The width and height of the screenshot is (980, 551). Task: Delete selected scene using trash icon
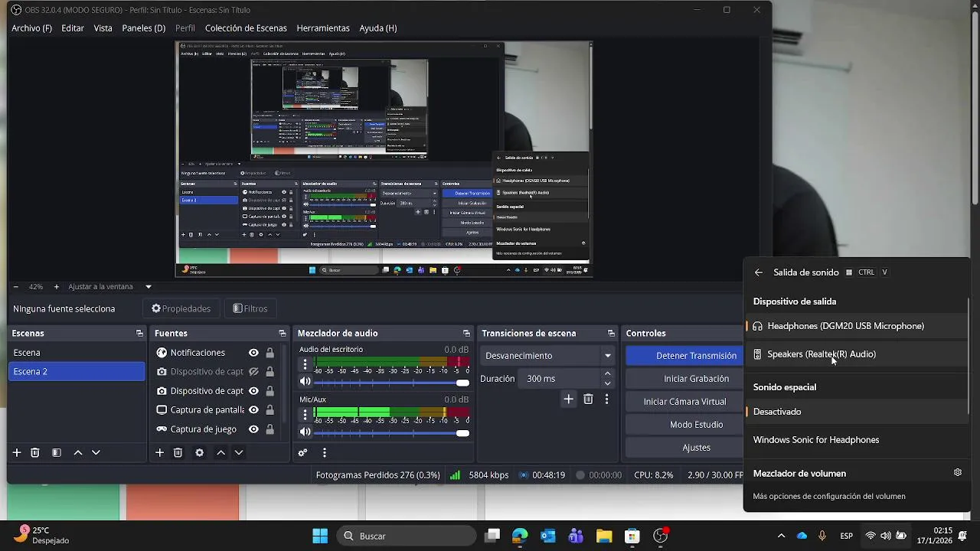35,452
